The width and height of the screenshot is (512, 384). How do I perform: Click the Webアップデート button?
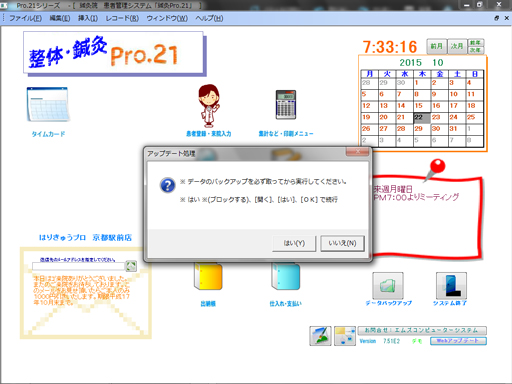[x=458, y=341]
